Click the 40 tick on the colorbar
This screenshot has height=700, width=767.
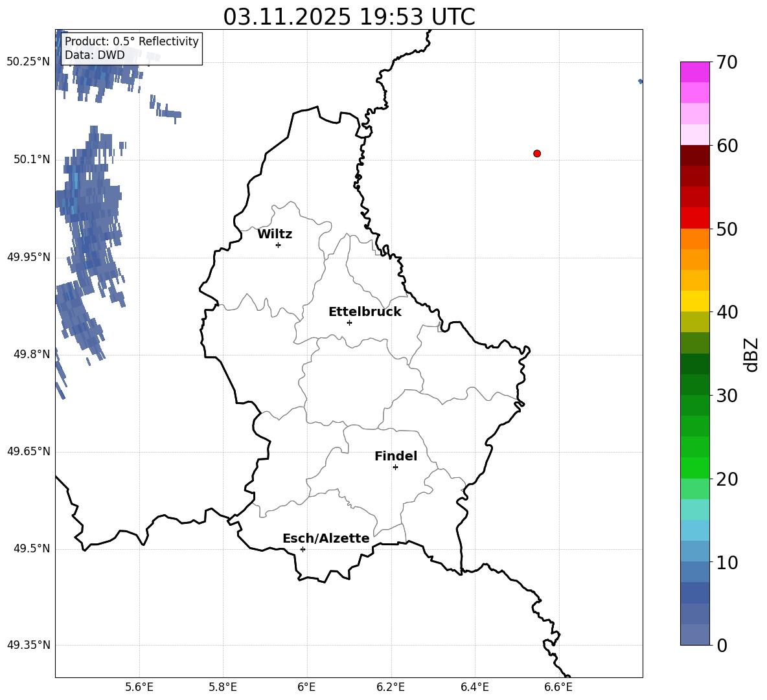(726, 312)
